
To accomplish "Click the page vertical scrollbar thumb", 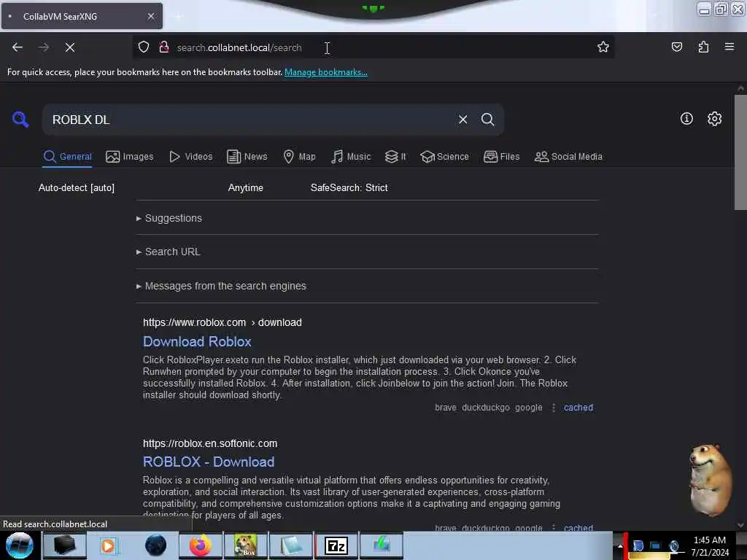I will click(740, 152).
